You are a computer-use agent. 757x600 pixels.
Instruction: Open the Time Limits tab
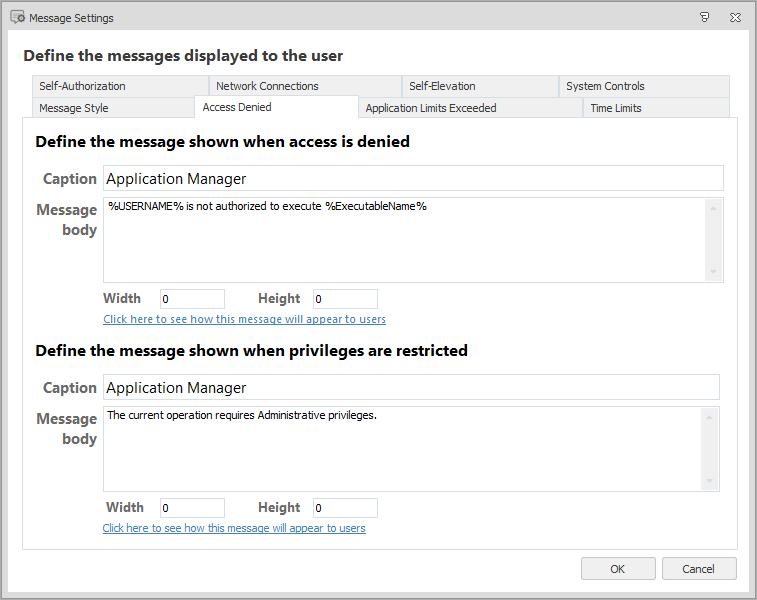tap(656, 108)
